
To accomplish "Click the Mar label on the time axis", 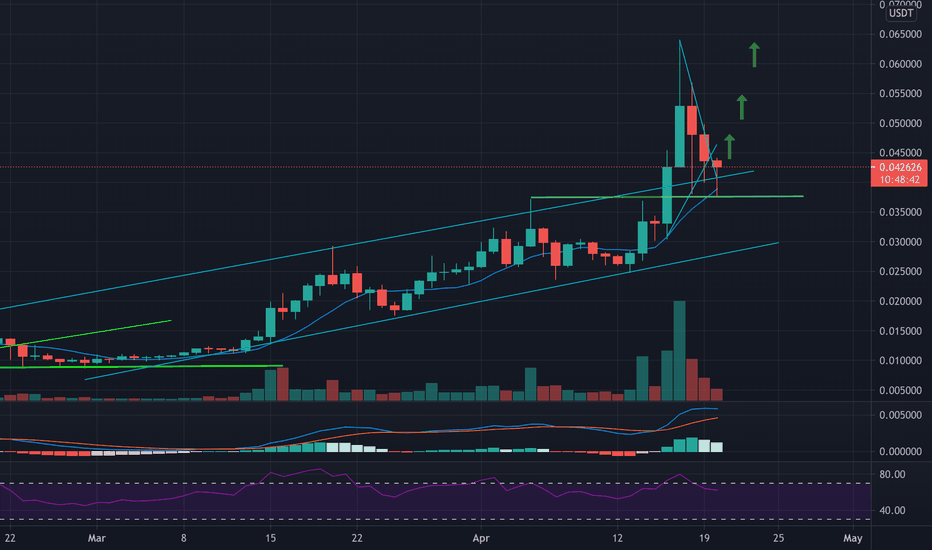I will 96,538.
